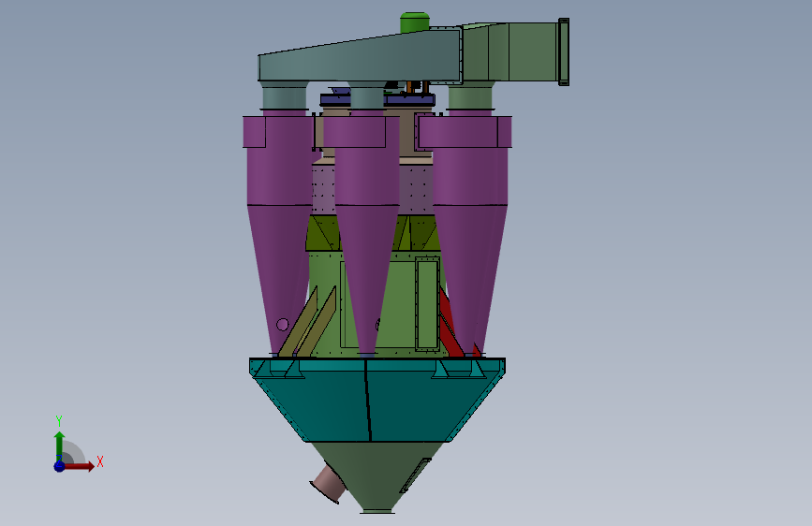Select the rectangular outlet flange of the top duct
This screenshot has height=526, width=812.
pos(564,51)
